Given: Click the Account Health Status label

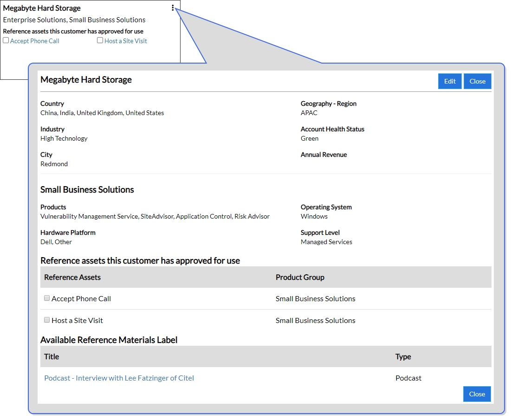Looking at the screenshot, I should click(332, 129).
